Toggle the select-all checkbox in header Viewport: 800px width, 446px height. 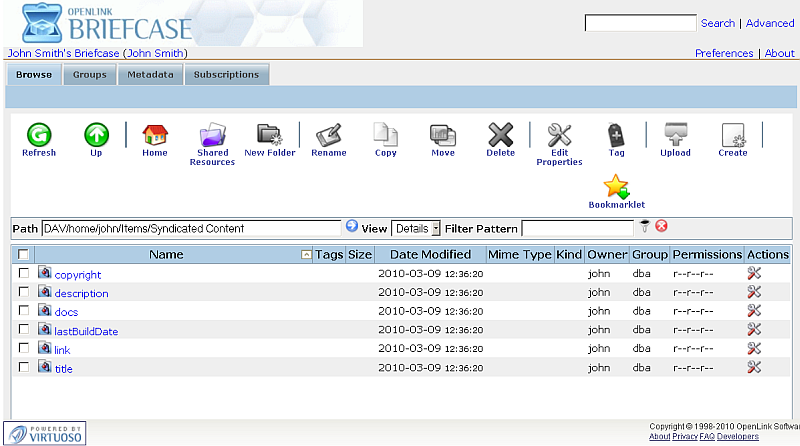24,255
